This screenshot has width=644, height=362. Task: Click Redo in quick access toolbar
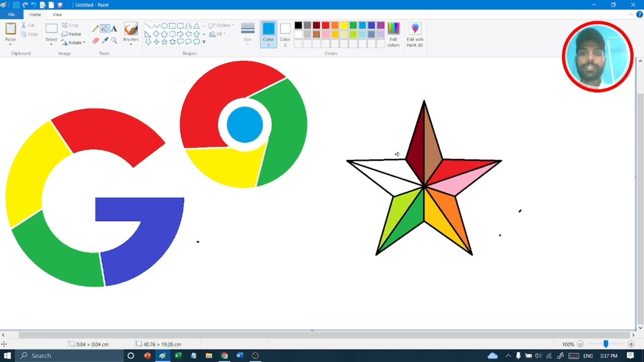(x=25, y=5)
